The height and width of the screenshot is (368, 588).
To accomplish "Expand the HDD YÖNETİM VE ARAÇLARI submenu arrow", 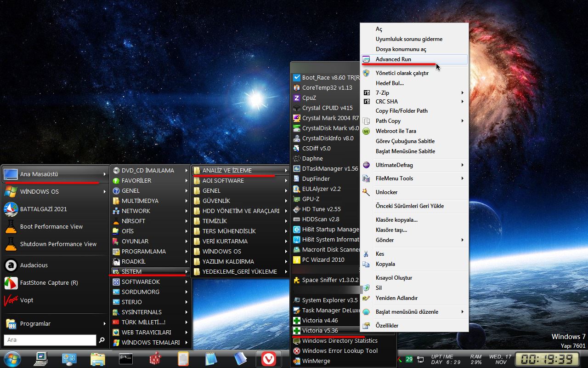I will (286, 211).
